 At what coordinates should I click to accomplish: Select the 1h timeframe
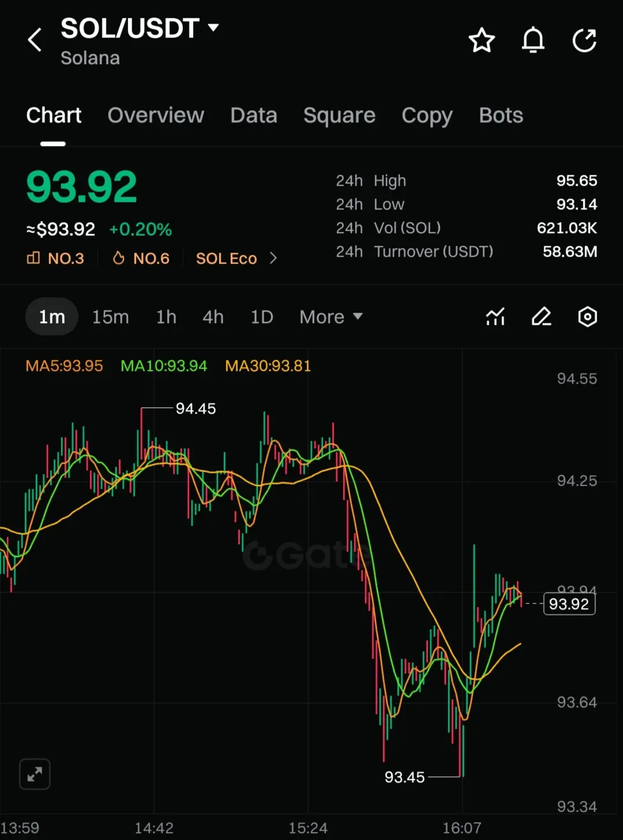point(166,317)
